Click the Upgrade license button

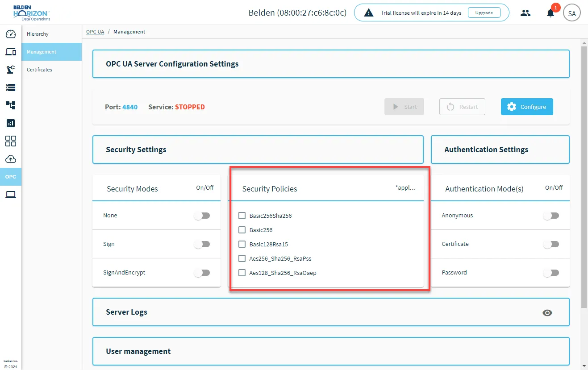pos(484,13)
